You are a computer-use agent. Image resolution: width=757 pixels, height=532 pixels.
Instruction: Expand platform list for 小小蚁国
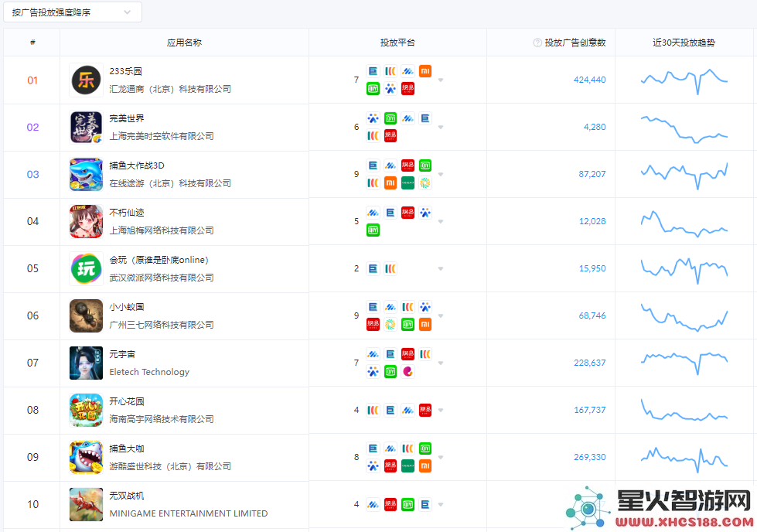440,315
